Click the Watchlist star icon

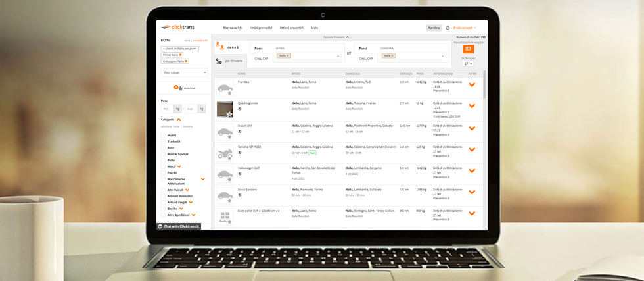pos(178,88)
